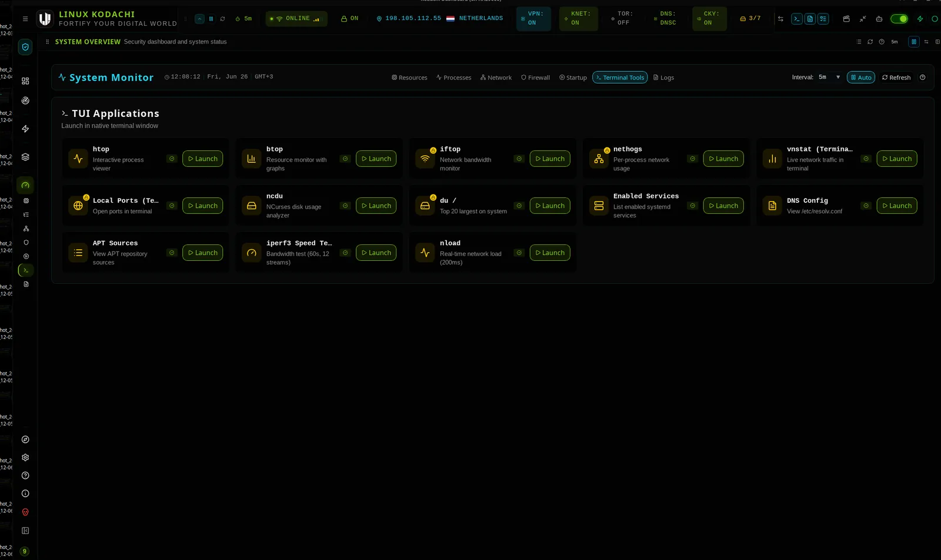Click the top bar document icon button

coord(810,19)
